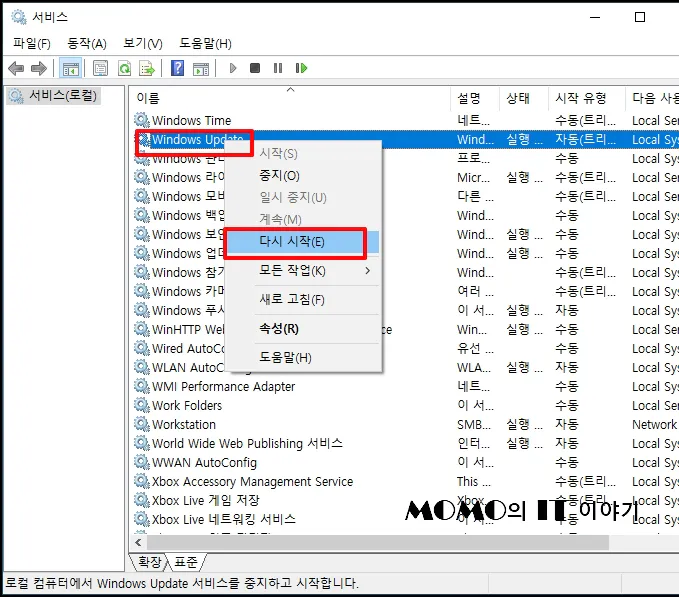Click the Network login cell for Workstation

click(655, 425)
